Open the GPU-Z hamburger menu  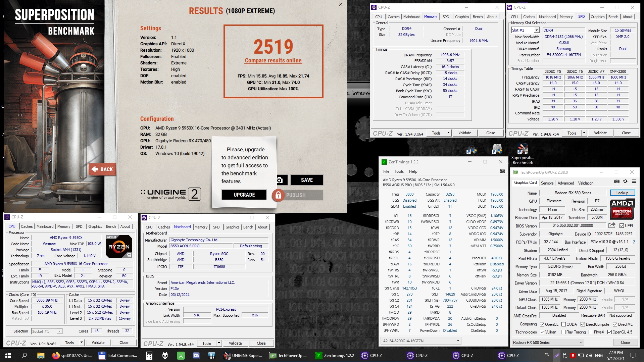(634, 181)
